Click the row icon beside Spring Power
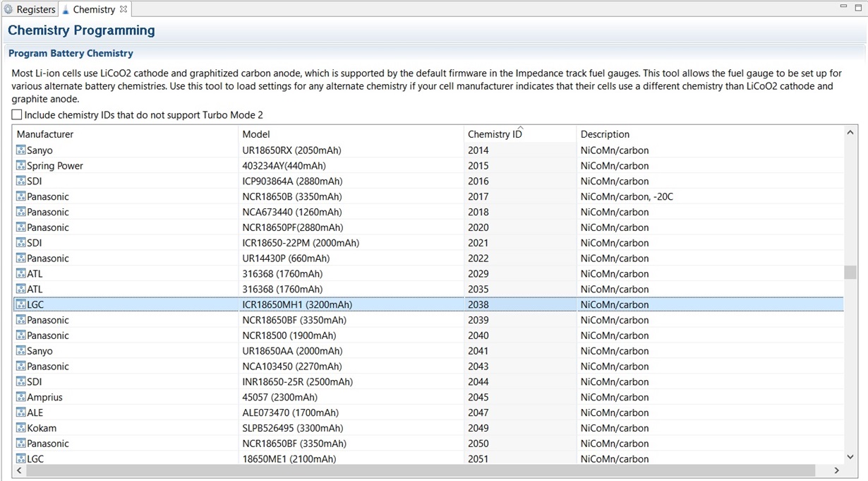Viewport: 868px width, 481px height. click(20, 166)
